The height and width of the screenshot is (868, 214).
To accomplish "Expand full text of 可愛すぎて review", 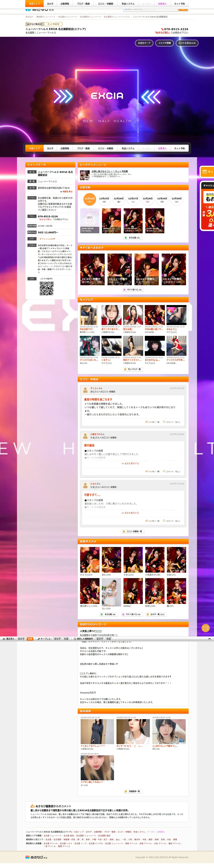I will (x=130, y=513).
